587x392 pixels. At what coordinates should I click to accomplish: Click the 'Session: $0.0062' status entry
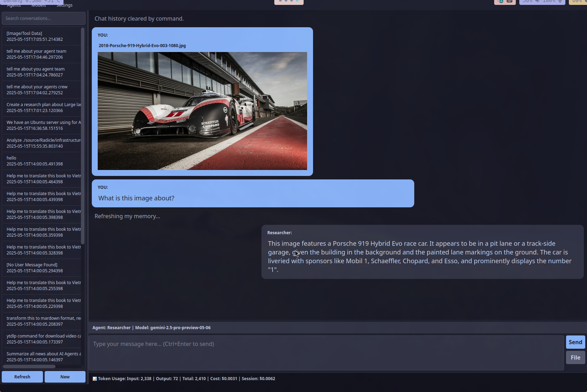pos(258,379)
